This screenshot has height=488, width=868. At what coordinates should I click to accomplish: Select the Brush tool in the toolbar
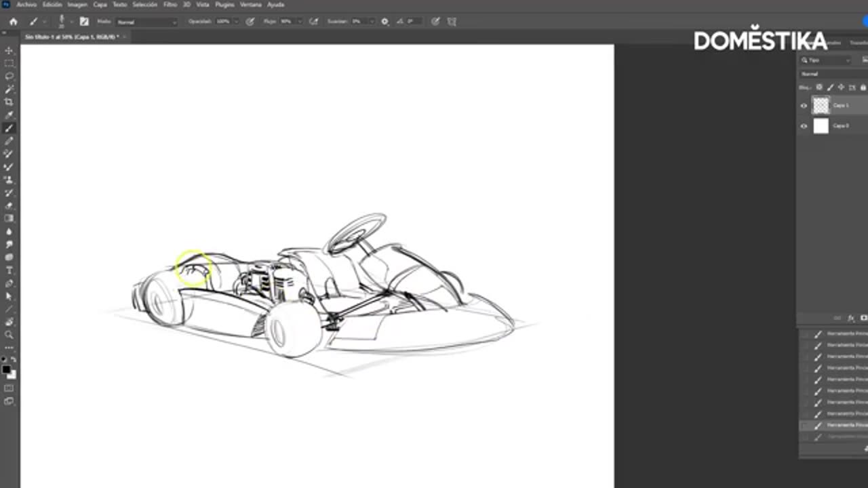pyautogui.click(x=9, y=128)
